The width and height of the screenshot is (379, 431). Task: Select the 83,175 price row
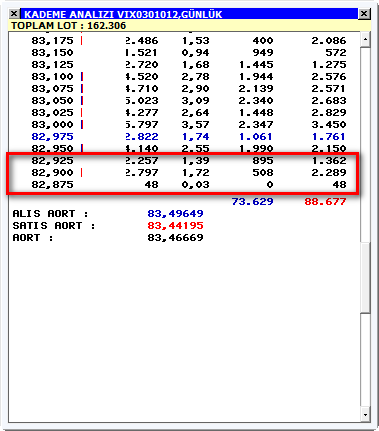click(x=188, y=41)
